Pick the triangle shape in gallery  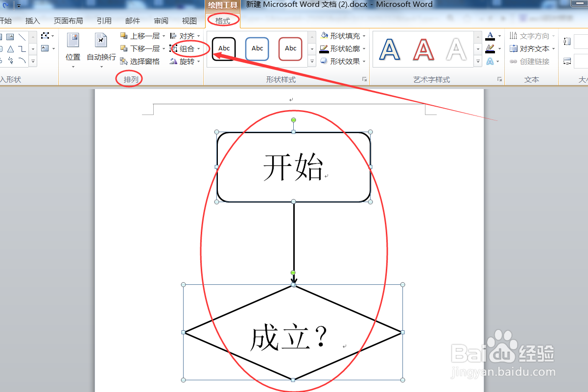click(10, 48)
